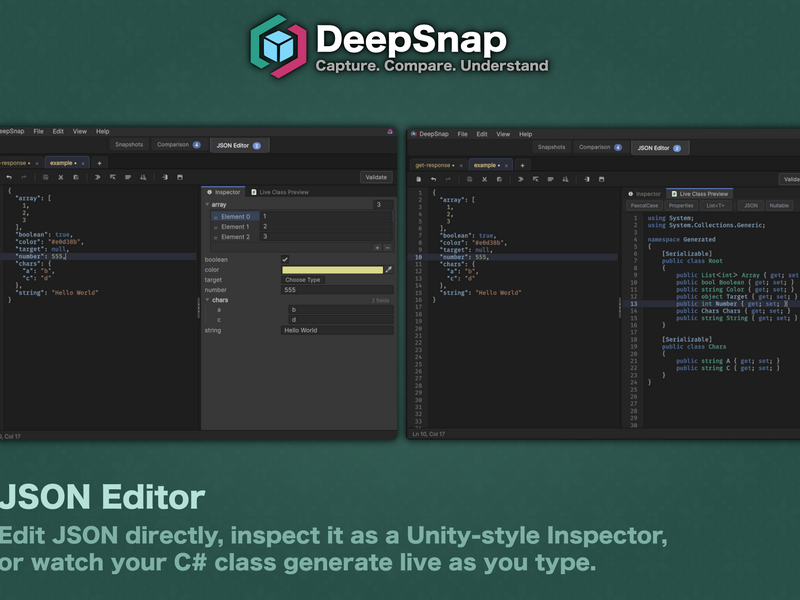Screen dimensions: 800x600
Task: Open the File menu in the left window
Action: pyautogui.click(x=38, y=132)
